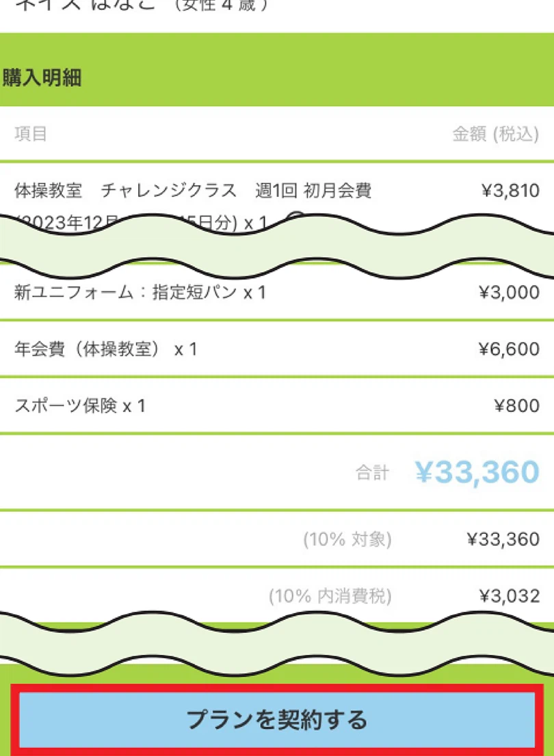Click the 合計 label
Screen dimensions: 554x756
click(372, 472)
